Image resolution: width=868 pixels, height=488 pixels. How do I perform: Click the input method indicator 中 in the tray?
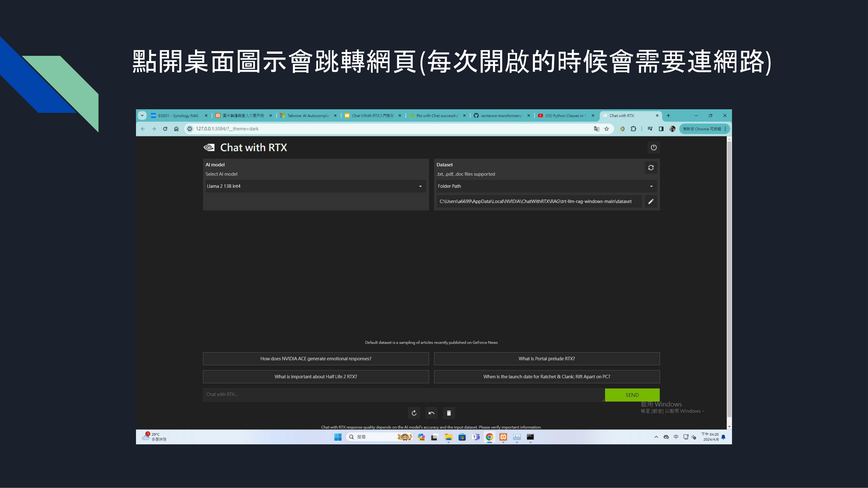pos(676,437)
